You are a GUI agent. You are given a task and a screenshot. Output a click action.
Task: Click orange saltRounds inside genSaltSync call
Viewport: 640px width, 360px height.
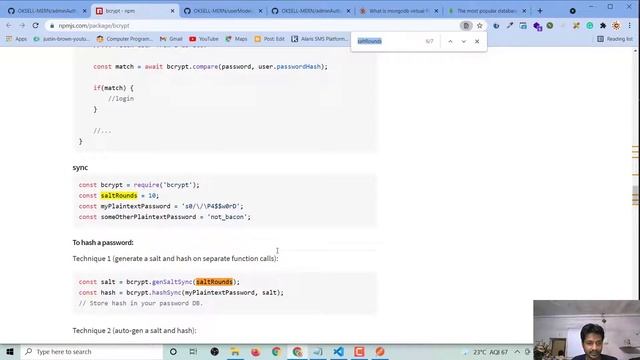[214, 282]
